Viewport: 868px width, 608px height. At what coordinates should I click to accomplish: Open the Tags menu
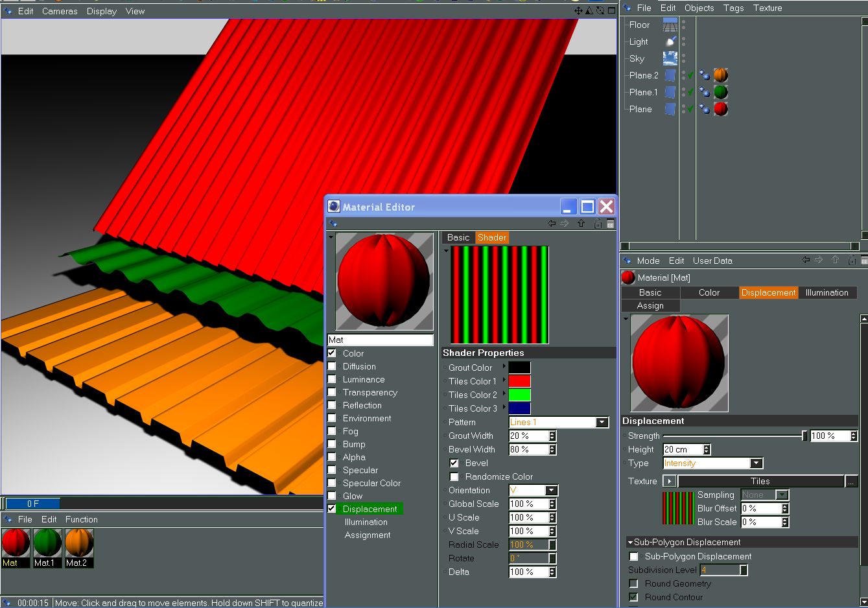coord(733,8)
